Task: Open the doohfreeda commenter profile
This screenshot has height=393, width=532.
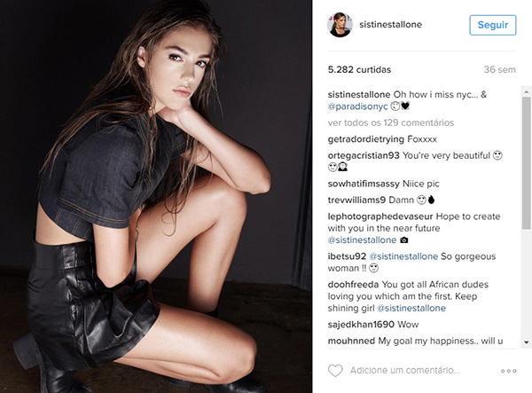Action: pyautogui.click(x=353, y=285)
